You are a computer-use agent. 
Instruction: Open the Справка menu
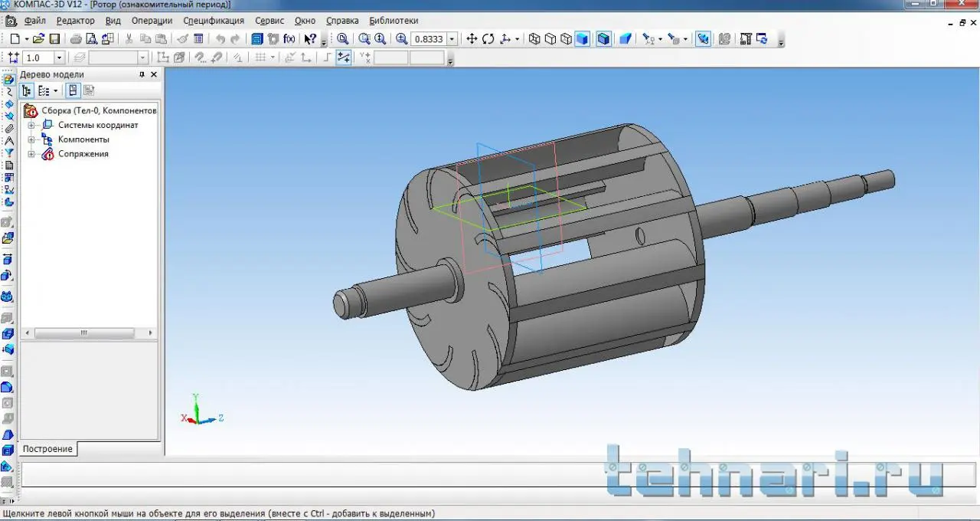(x=342, y=21)
